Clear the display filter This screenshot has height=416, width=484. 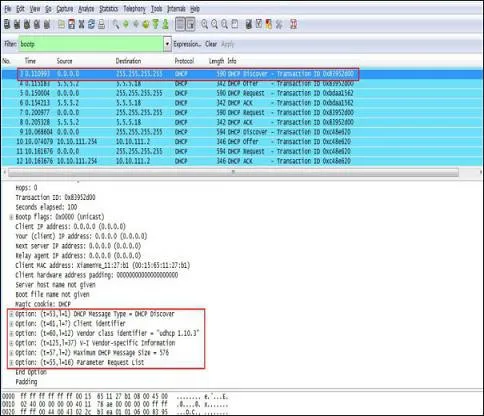tap(211, 44)
